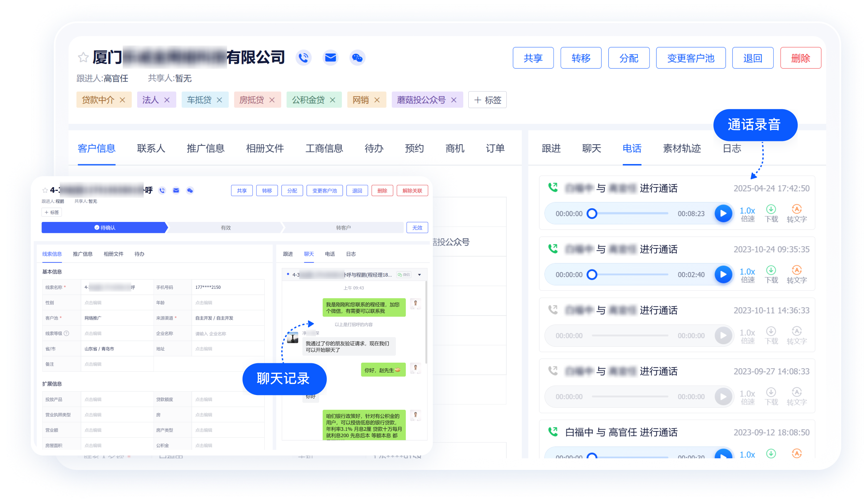Screen dimensions: 868x502
Task: Click the 共享 button in main header
Action: pyautogui.click(x=533, y=58)
